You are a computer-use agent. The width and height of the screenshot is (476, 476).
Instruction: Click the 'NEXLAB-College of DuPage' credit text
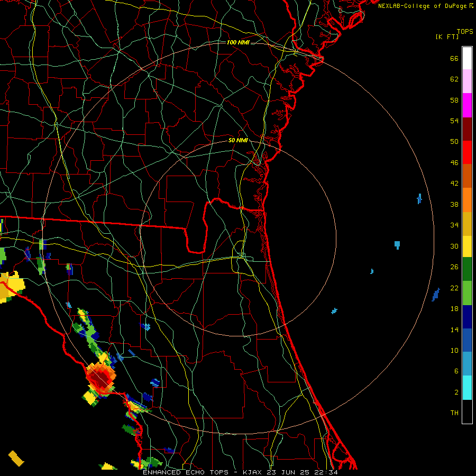pos(422,6)
